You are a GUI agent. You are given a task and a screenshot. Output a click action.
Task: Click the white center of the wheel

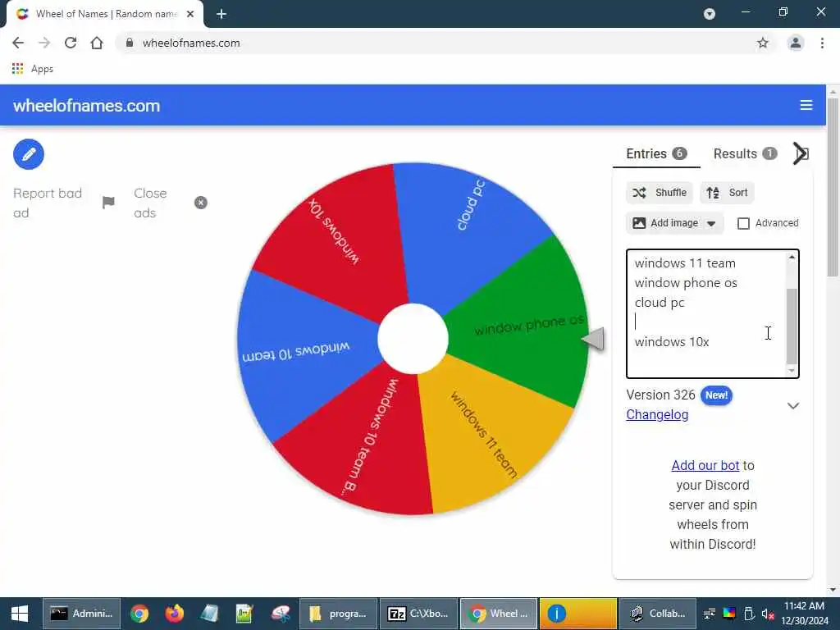pos(413,339)
